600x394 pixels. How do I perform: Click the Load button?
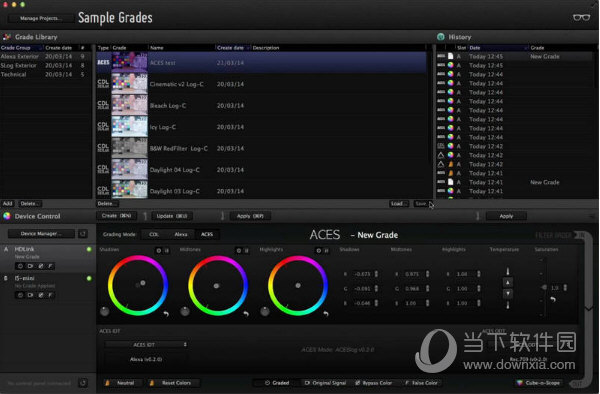(x=398, y=204)
